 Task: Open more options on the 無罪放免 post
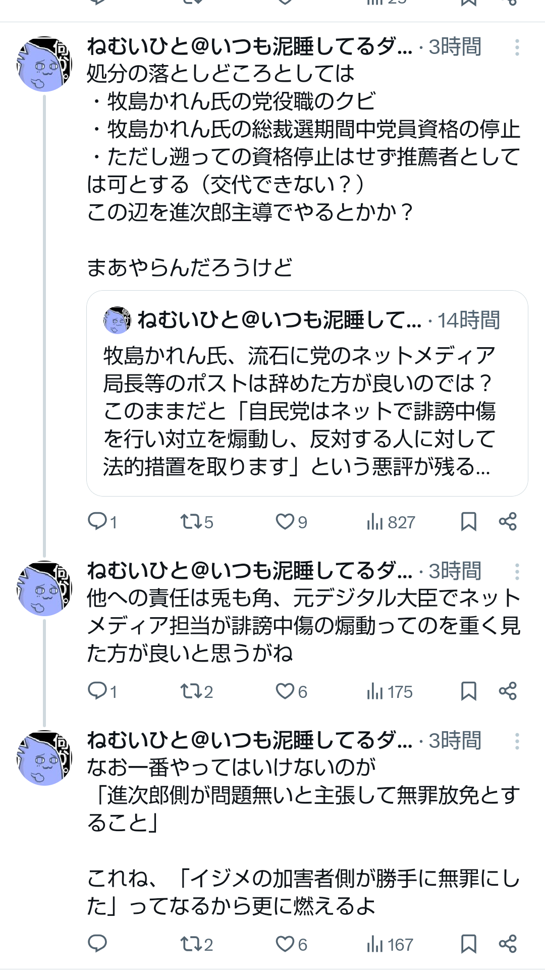(x=517, y=741)
